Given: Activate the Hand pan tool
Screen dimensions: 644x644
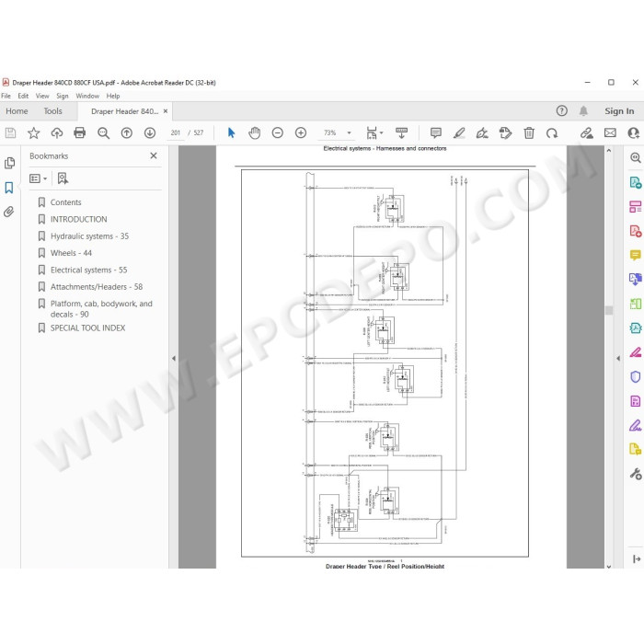Looking at the screenshot, I should 255,132.
